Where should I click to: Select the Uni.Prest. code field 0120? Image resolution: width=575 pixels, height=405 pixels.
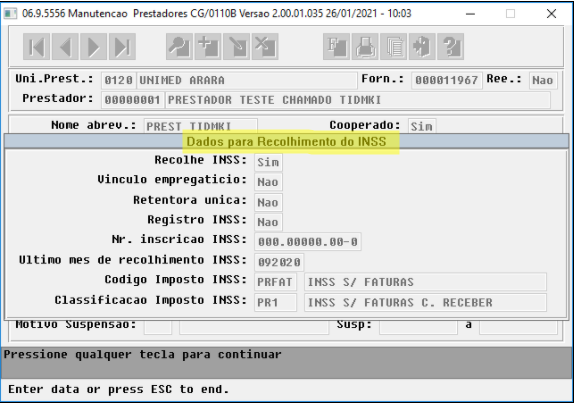coord(118,80)
